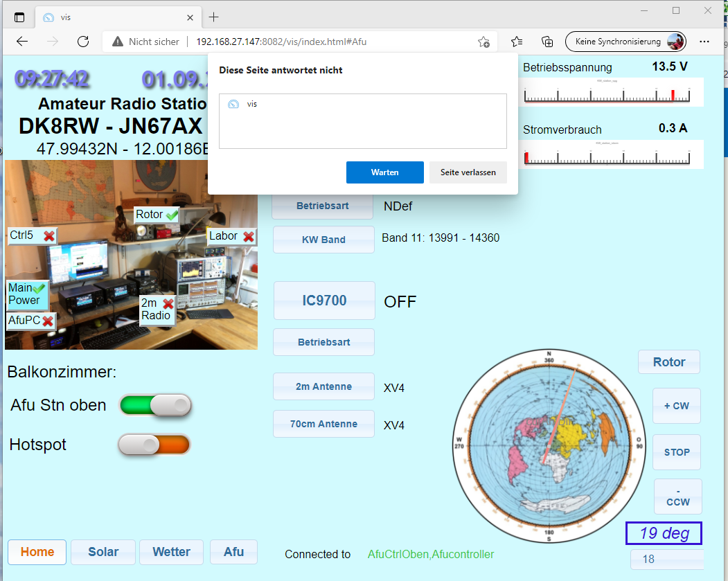Click the browser back arrow
This screenshot has width=728, height=581.
click(x=22, y=42)
